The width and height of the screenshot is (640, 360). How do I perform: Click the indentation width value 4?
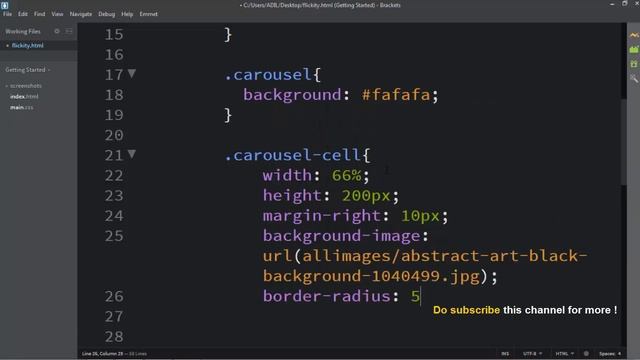tap(619, 353)
